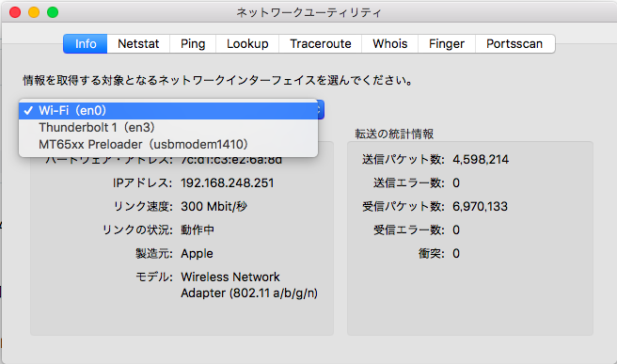
Task: Select the Whois tab
Action: tap(390, 43)
